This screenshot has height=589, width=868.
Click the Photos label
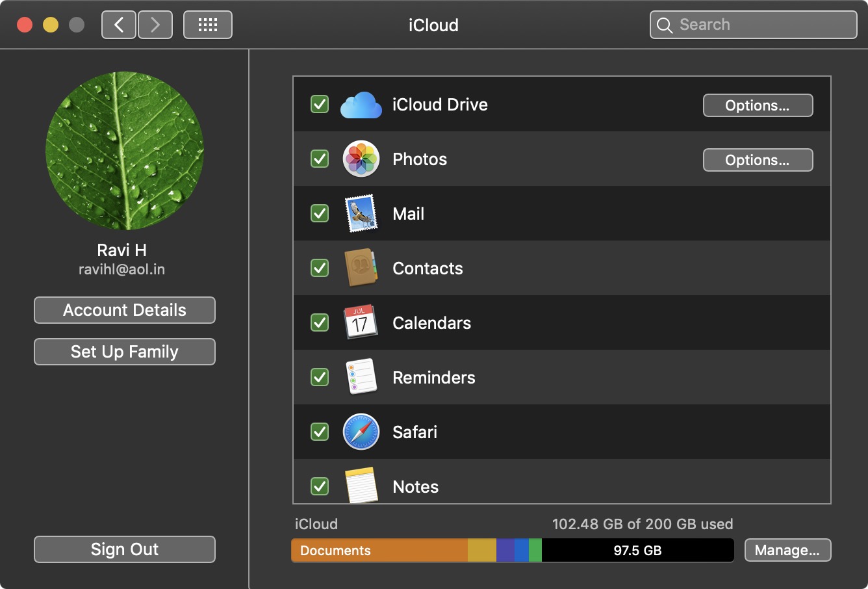point(420,159)
